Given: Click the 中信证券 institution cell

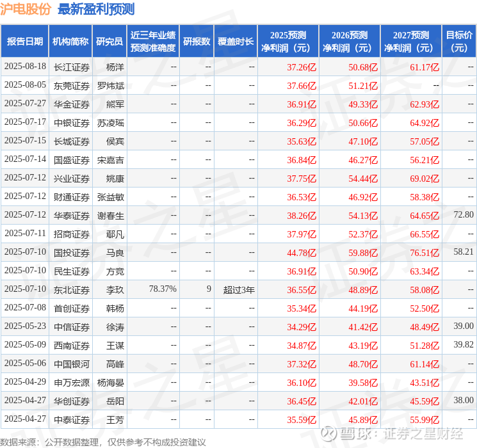Looking at the screenshot, I should click(72, 327).
